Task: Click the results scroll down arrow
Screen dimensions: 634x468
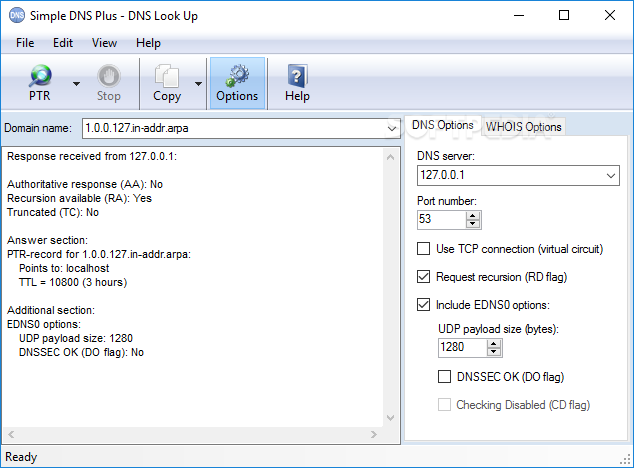Action: (x=391, y=417)
